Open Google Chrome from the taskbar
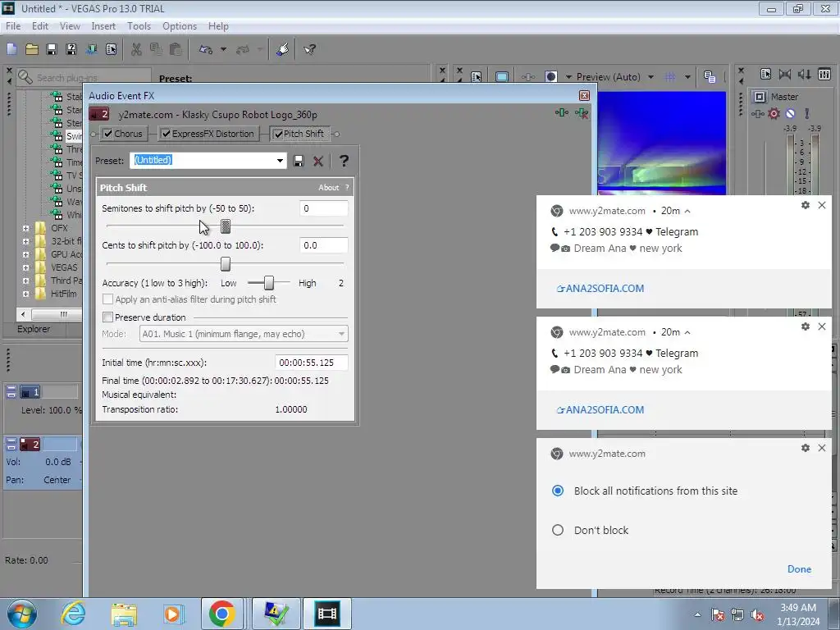This screenshot has height=630, width=840. pos(221,614)
